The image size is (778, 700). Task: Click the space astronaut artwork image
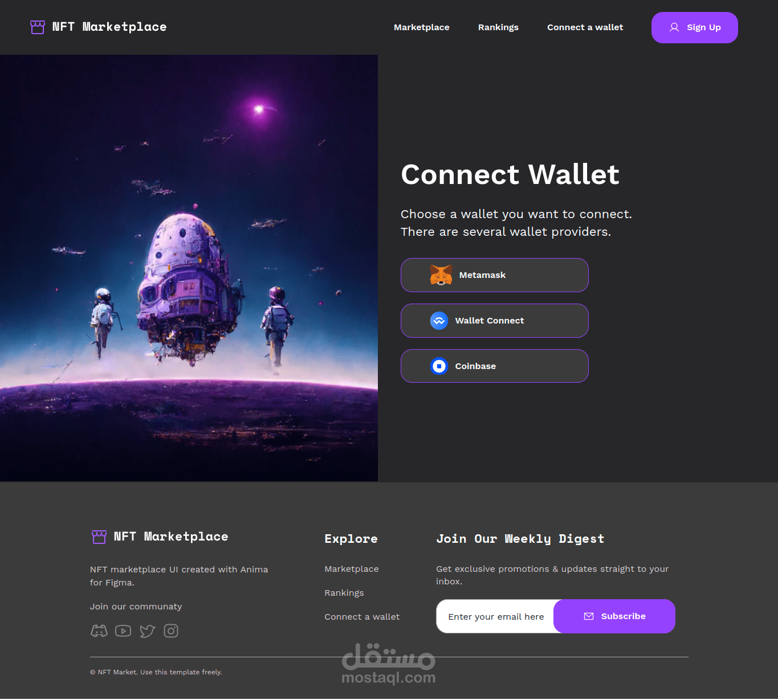[189, 268]
